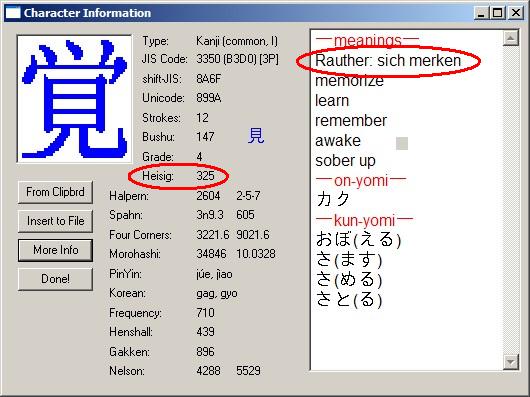Select the 'memorize' meaning
This screenshot has height=397, width=530.
pyautogui.click(x=349, y=81)
